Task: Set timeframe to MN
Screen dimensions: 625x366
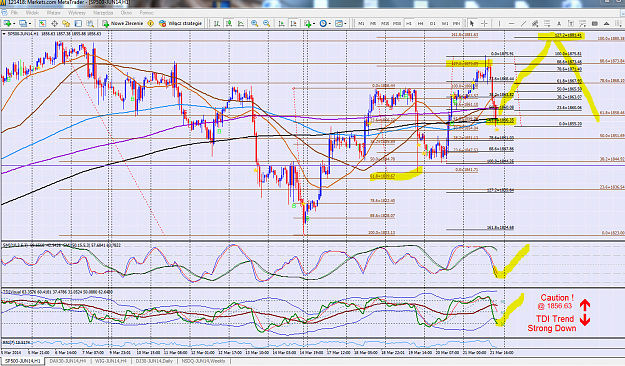Action: coord(457,24)
